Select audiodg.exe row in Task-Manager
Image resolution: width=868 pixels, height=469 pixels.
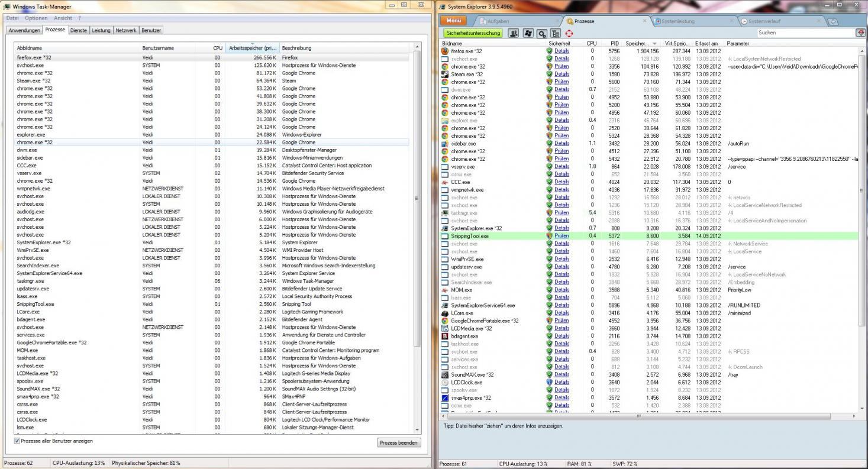point(211,212)
